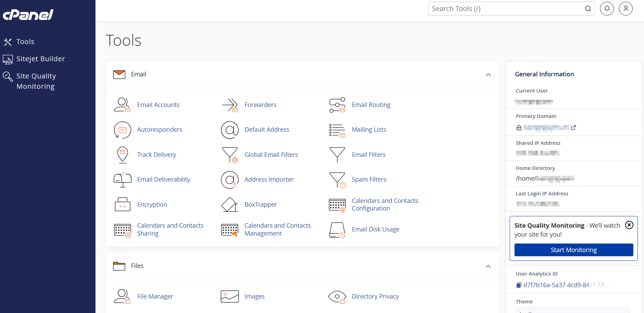Open the Email Disk Usage link
The image size is (644, 313).
[375, 229]
